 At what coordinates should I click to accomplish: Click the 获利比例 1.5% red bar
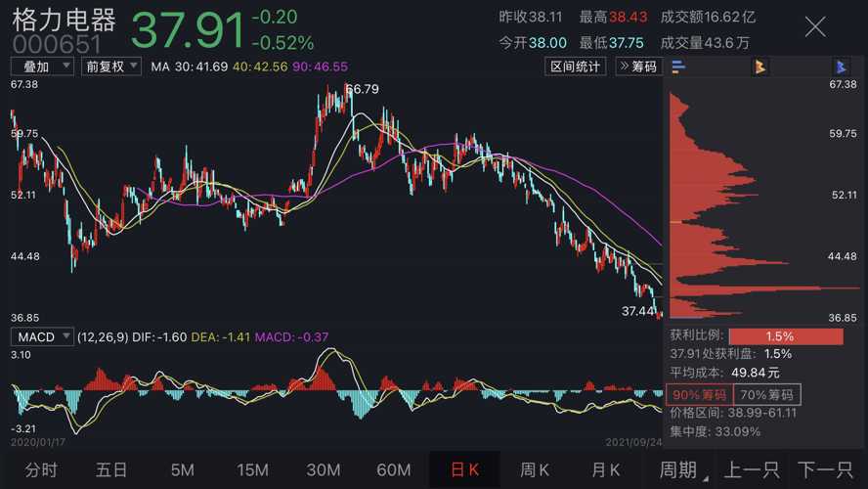point(786,336)
